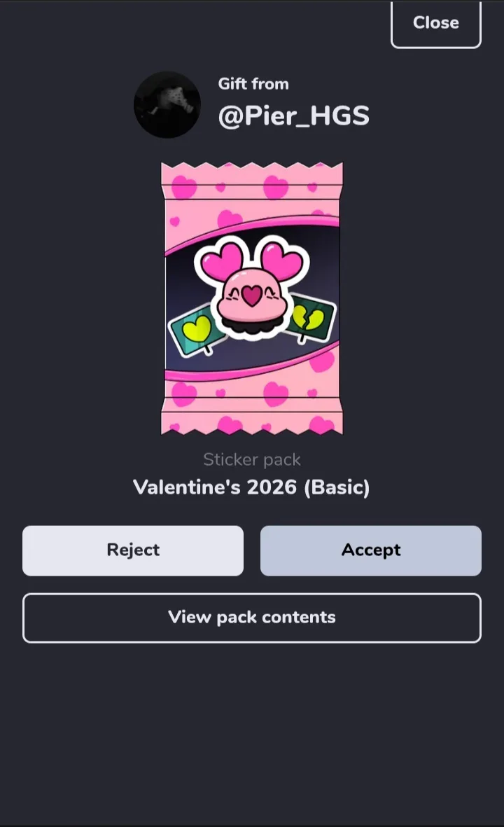
Task: Tap the top zigzag edge of wrapper
Action: pyautogui.click(x=252, y=170)
